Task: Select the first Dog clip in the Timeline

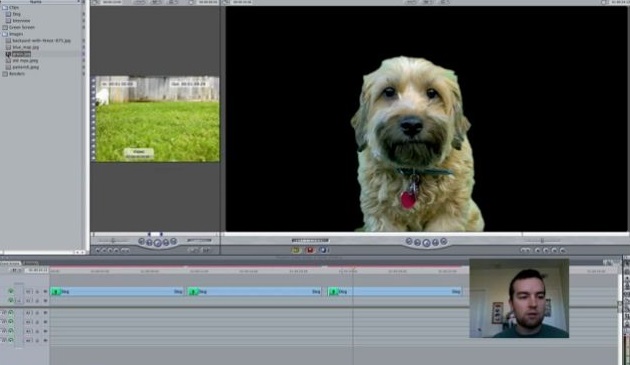Action: coord(117,292)
